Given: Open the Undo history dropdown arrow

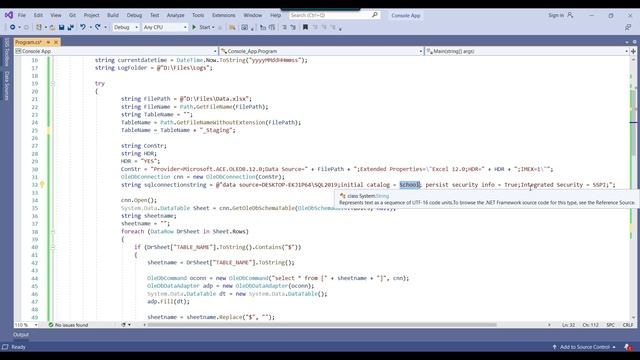Looking at the screenshot, I should point(90,27).
